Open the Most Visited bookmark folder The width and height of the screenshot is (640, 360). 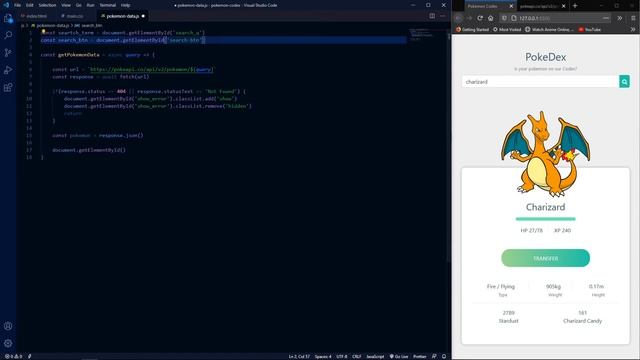coord(507,29)
